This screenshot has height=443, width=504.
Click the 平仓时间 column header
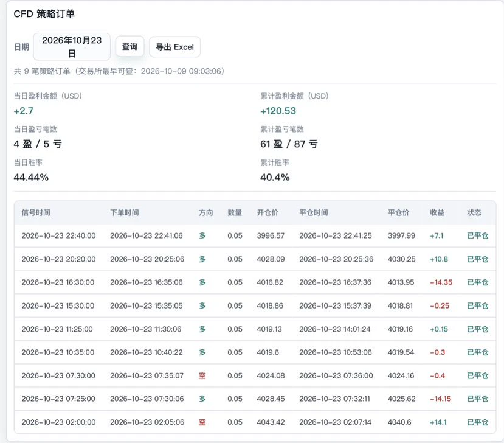tap(313, 212)
